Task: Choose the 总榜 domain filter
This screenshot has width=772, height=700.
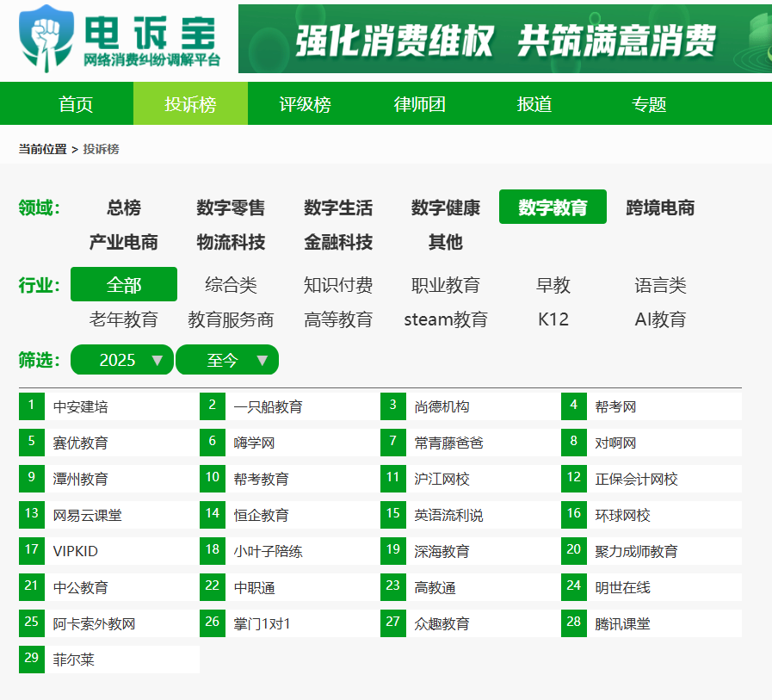Action: (124, 208)
